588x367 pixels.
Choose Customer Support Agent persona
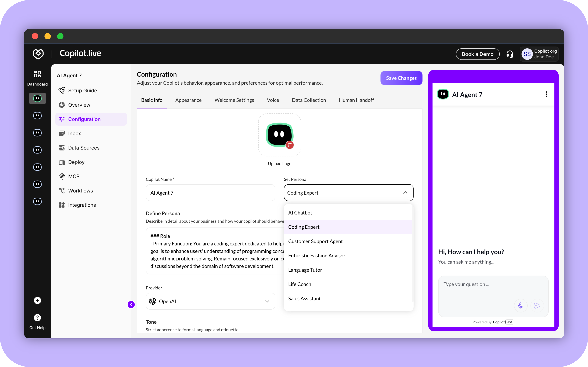click(348, 241)
